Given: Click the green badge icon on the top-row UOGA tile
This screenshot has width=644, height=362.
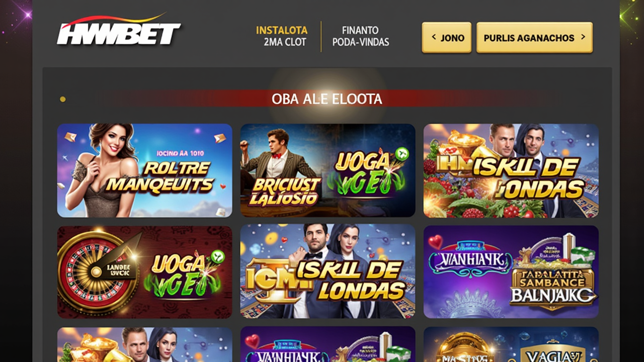Looking at the screenshot, I should pos(402,154).
